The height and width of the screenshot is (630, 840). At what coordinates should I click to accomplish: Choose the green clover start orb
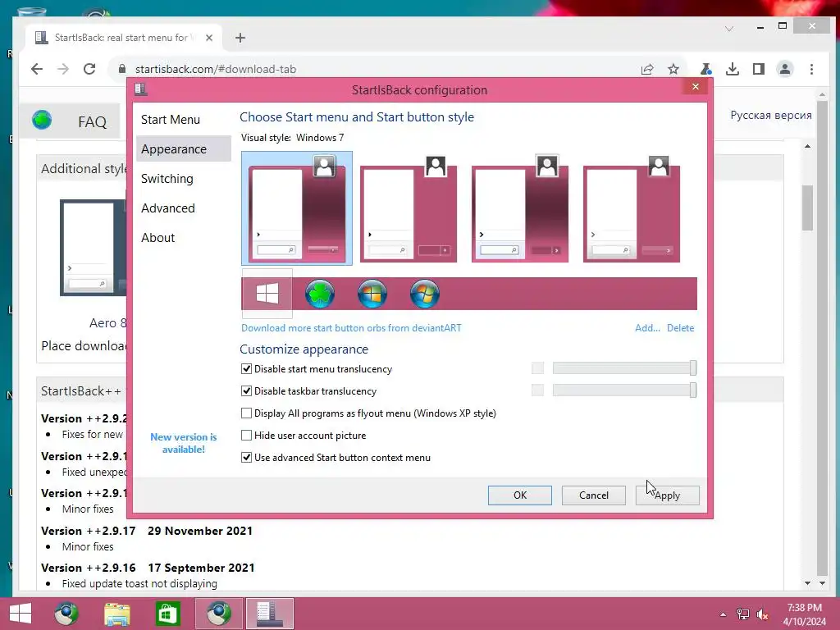coord(320,294)
